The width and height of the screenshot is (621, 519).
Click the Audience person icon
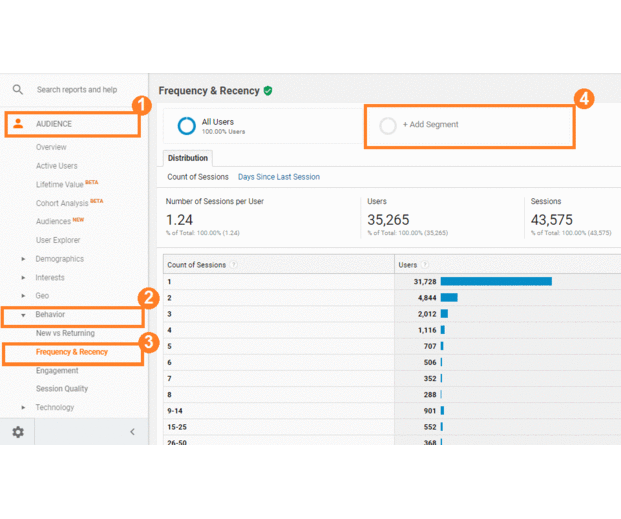tap(18, 124)
